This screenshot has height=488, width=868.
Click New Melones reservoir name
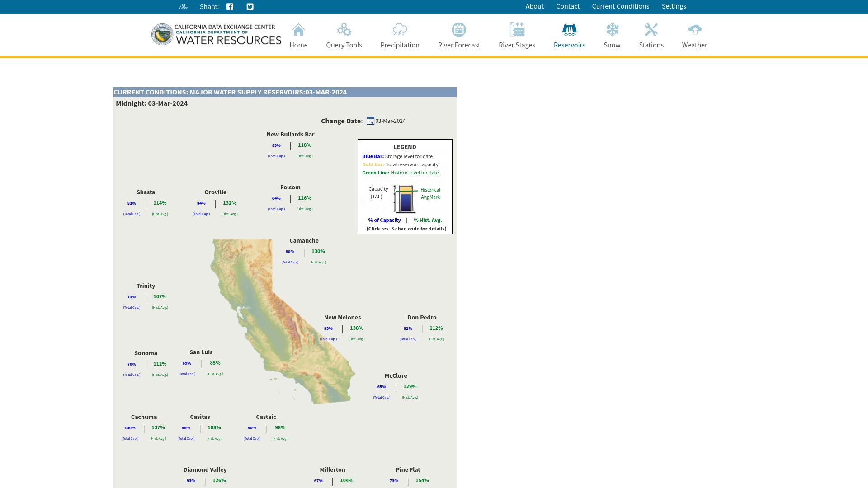coord(342,318)
